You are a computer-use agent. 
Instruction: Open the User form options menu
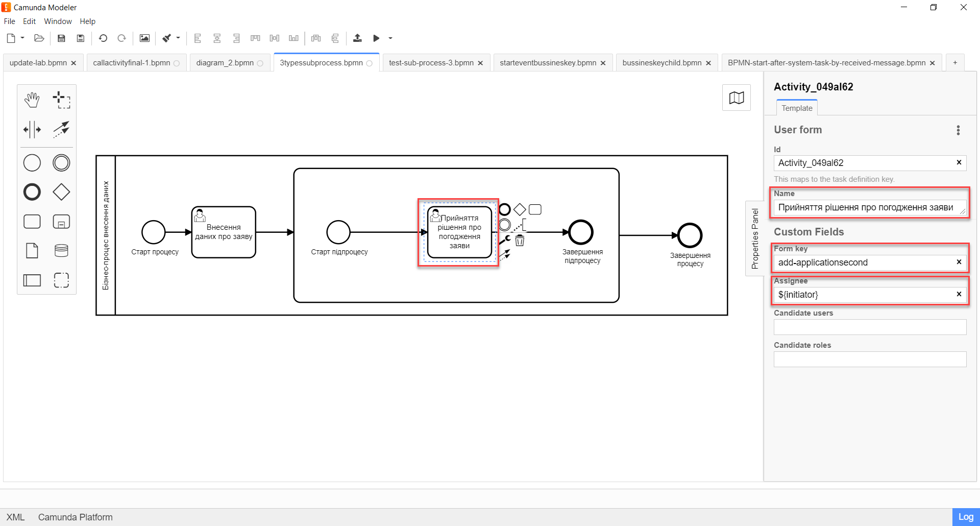[x=958, y=130]
